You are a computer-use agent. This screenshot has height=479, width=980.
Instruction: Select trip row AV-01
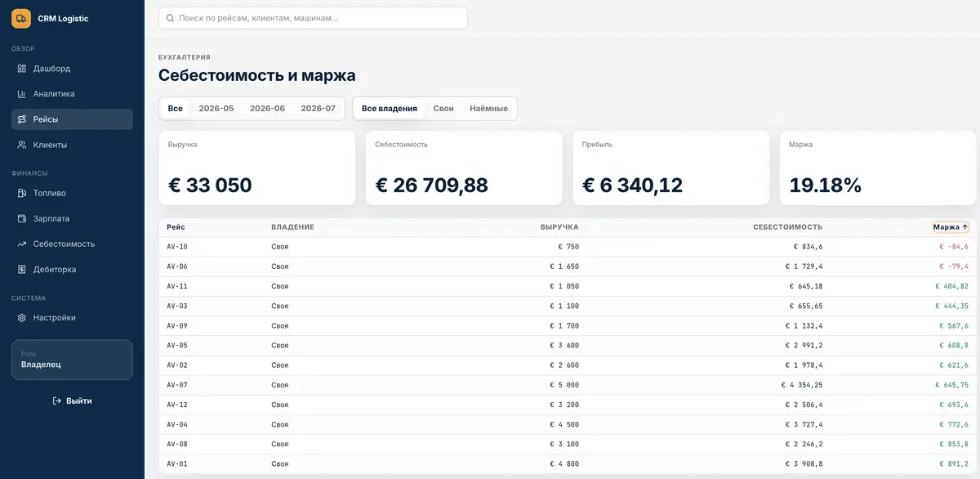pyautogui.click(x=568, y=463)
